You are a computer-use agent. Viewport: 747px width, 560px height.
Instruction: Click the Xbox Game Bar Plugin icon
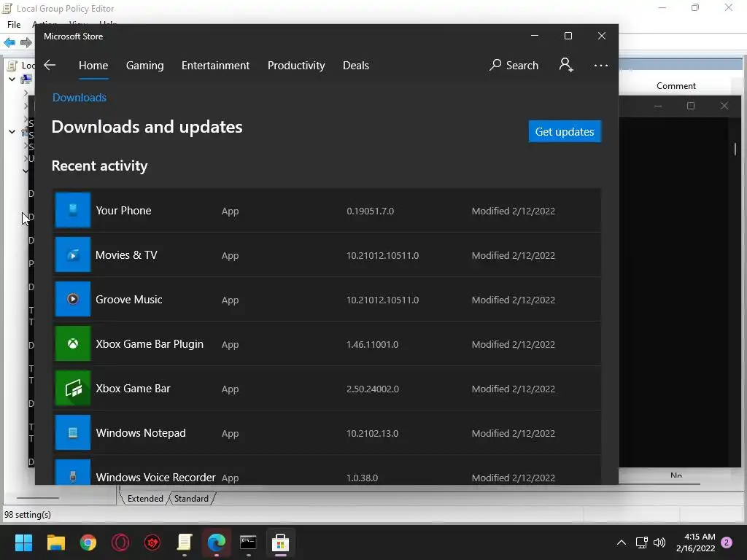[73, 344]
